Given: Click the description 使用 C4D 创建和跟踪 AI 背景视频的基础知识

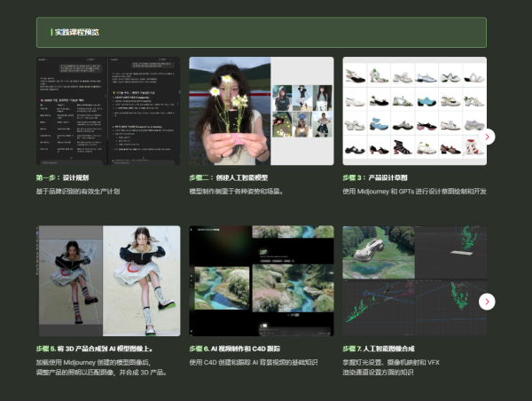Looking at the screenshot, I should [254, 362].
